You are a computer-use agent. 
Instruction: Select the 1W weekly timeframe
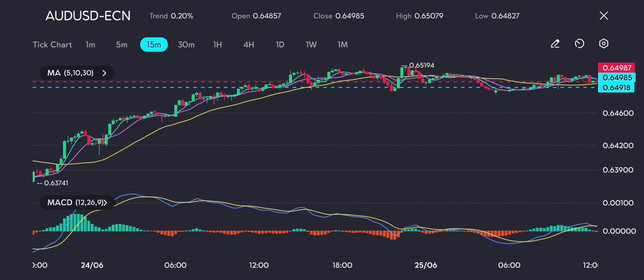(x=311, y=45)
